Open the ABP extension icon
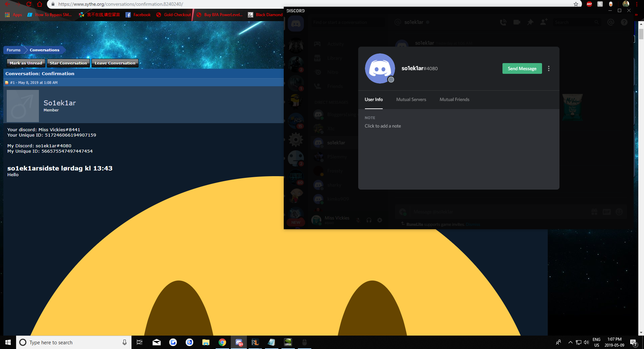Screen dimensions: 644x349 pos(589,4)
